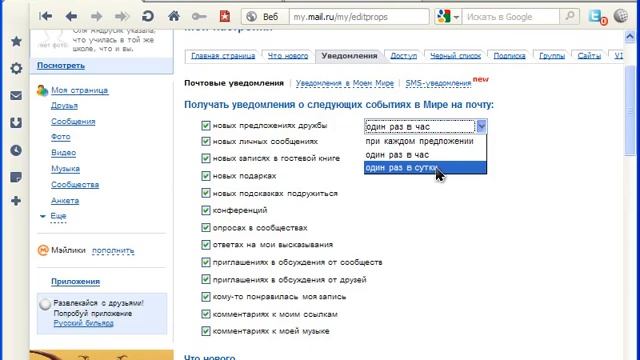Viewport: 640px width, 360px height.
Task: Click the globe Веб badge in address bar
Action: [x=265, y=17]
